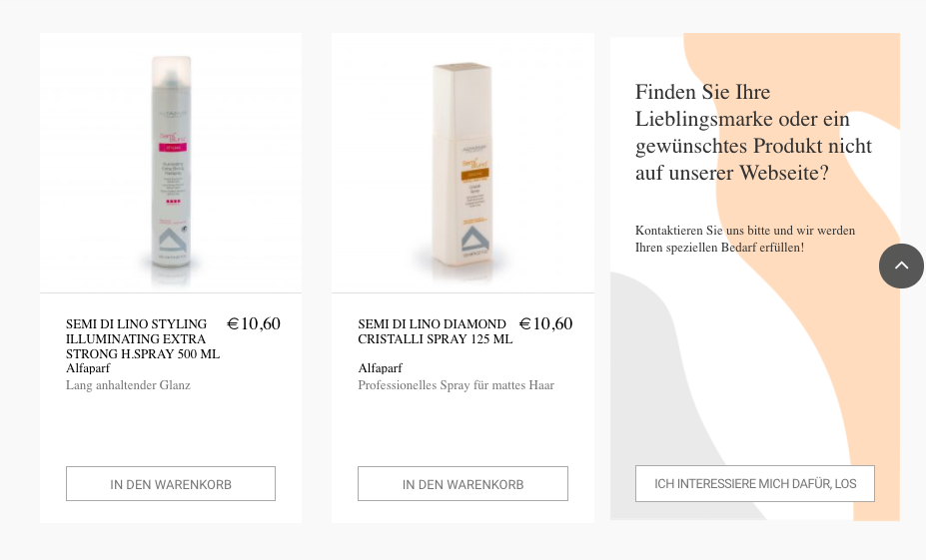Click the 'Lang anhaltender Glanz' description
926x560 pixels.
pyautogui.click(x=128, y=385)
